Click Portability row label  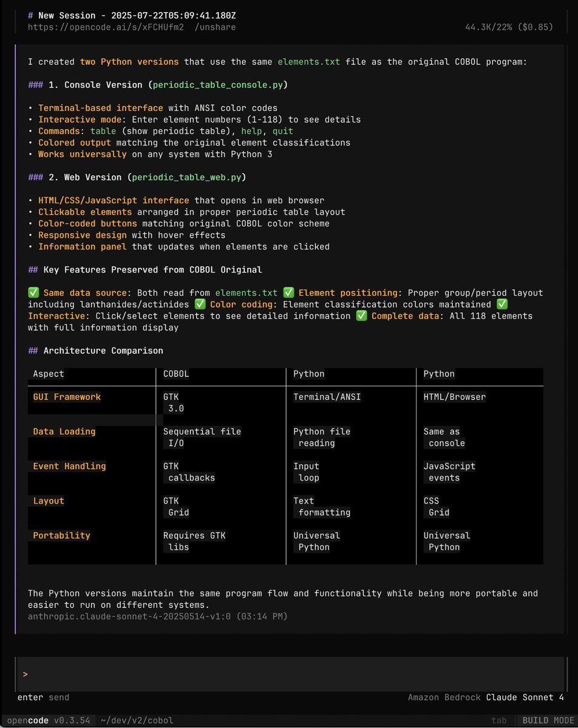click(61, 535)
